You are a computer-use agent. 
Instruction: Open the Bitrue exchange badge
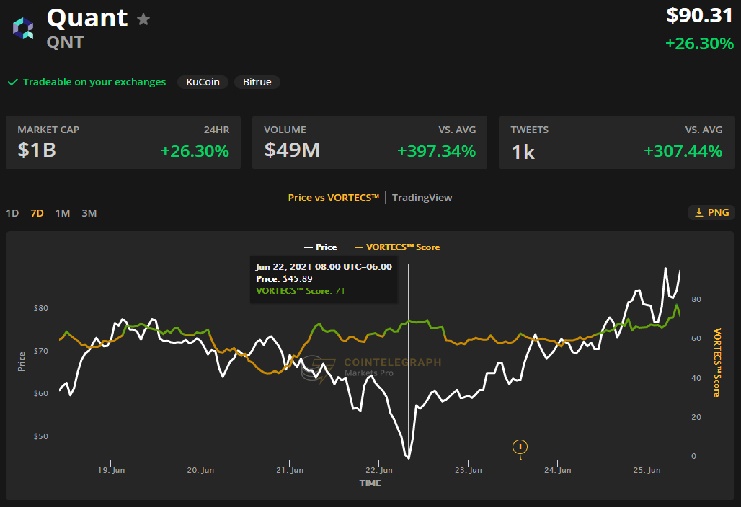[x=257, y=82]
